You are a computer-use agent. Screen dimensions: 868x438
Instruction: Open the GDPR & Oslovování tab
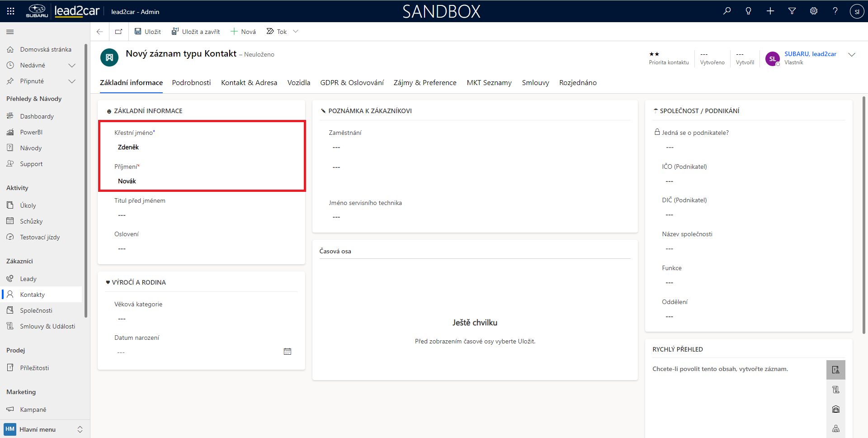[x=352, y=83]
